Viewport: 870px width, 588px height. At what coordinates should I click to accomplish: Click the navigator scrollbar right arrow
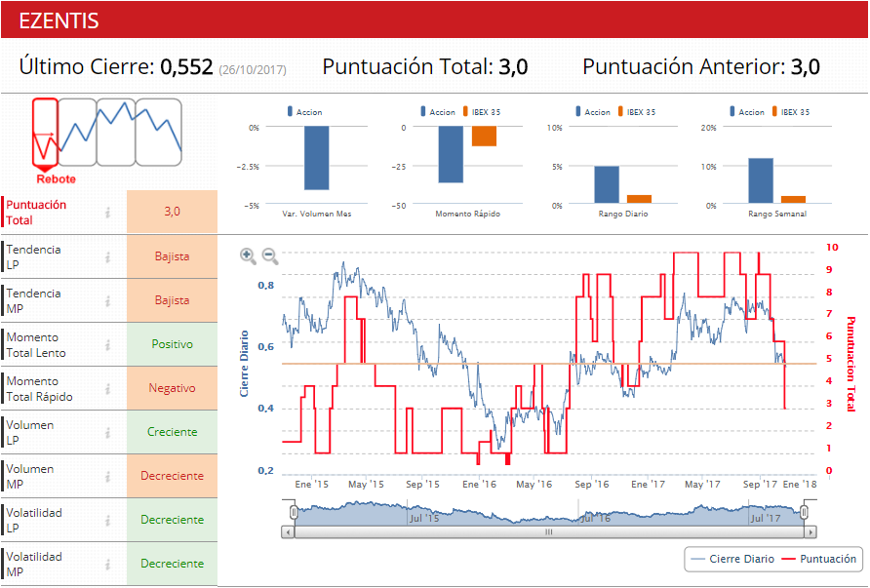click(x=811, y=532)
